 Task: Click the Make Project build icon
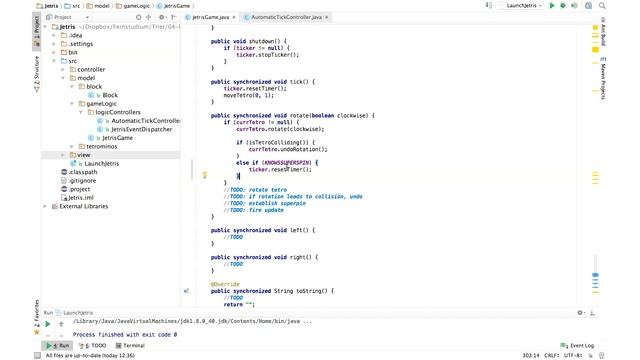tap(489, 6)
